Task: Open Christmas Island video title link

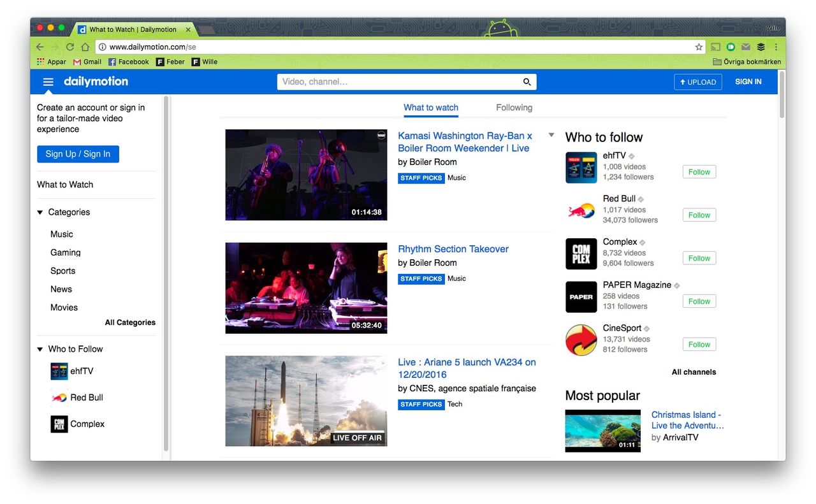Action: pyautogui.click(x=688, y=420)
